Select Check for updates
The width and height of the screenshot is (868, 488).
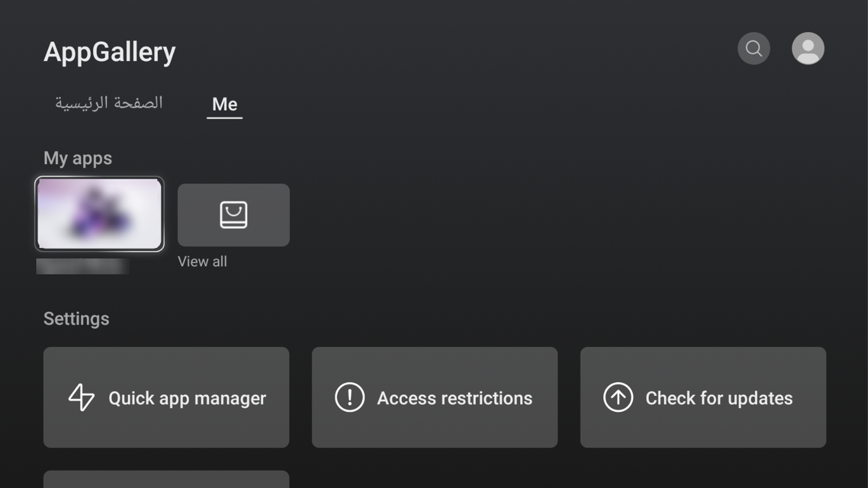(x=703, y=397)
